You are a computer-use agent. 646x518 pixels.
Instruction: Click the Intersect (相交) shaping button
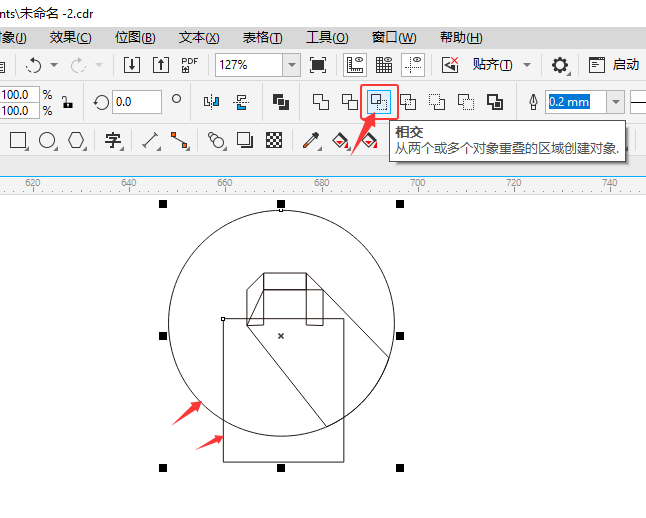click(x=379, y=102)
